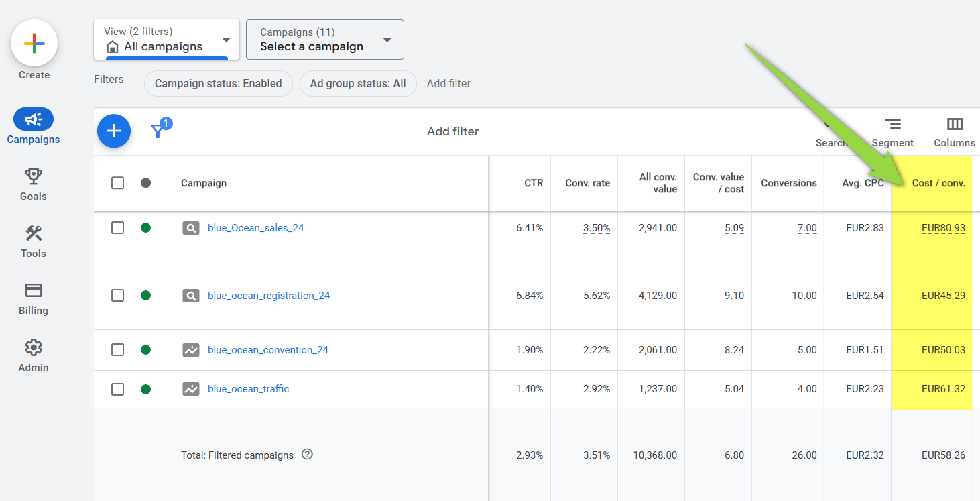Image resolution: width=980 pixels, height=501 pixels.
Task: Select the Campaigns section in the sidebar
Action: [x=34, y=126]
